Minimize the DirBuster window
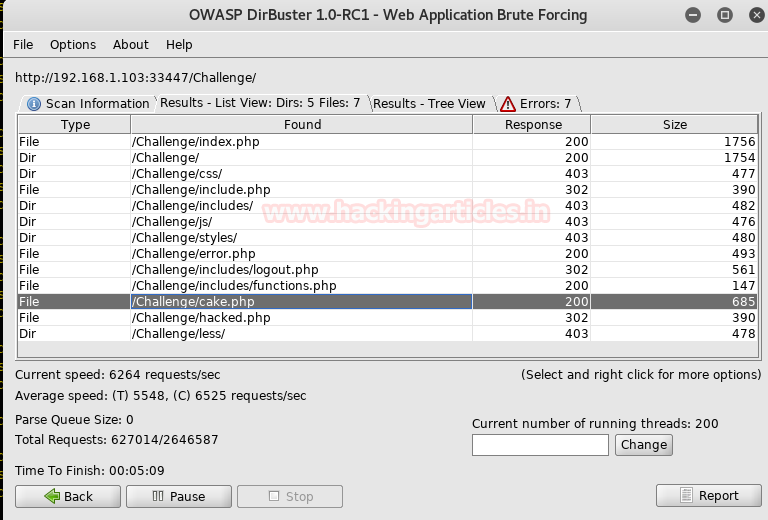Screen dimensions: 768x520 coord(693,15)
